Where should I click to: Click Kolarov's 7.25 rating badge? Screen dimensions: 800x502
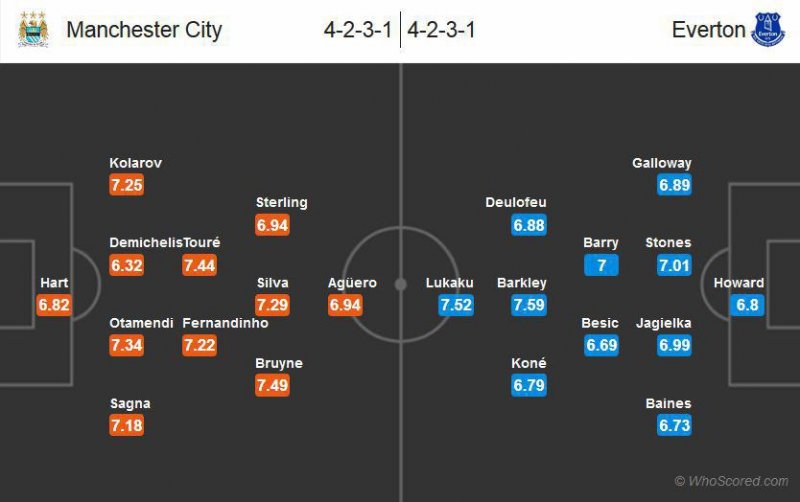(127, 185)
